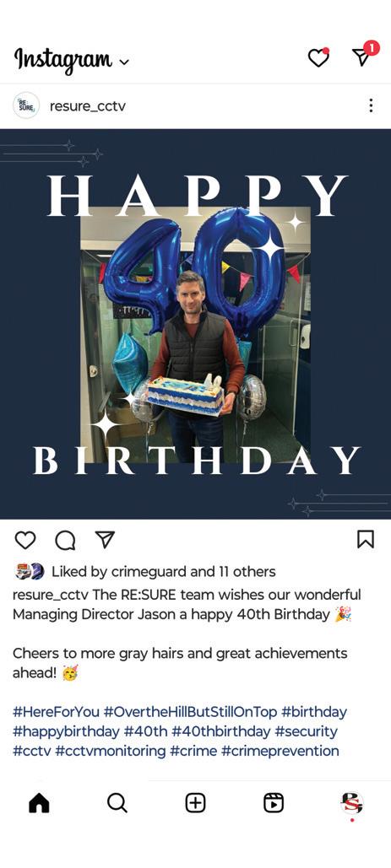This screenshot has width=391, height=868.
Task: Go to Home tab in bottom bar
Action: click(x=39, y=803)
